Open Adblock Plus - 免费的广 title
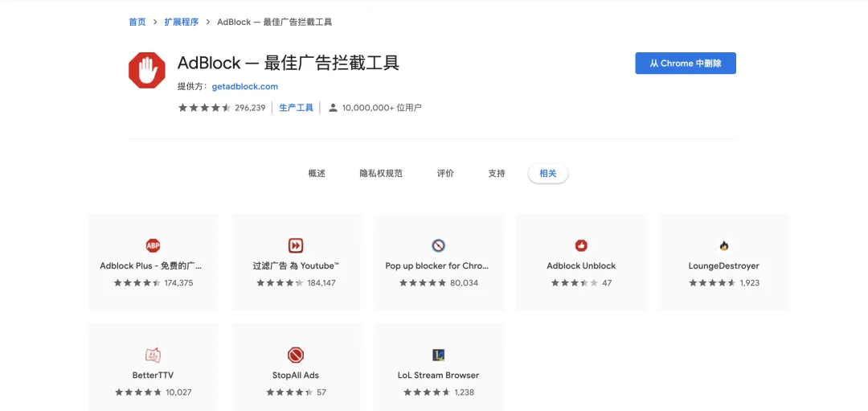The height and width of the screenshot is (411, 868). (150, 265)
